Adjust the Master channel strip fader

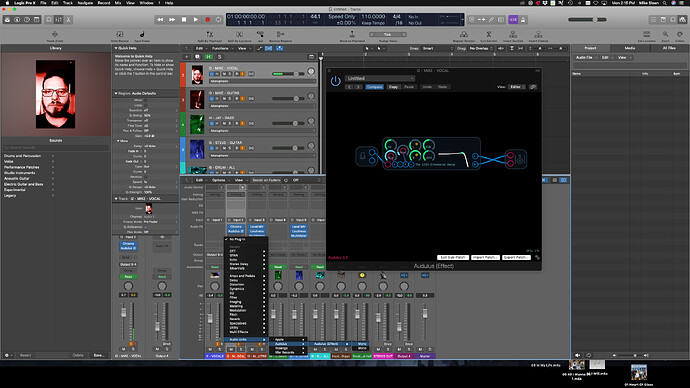425,314
